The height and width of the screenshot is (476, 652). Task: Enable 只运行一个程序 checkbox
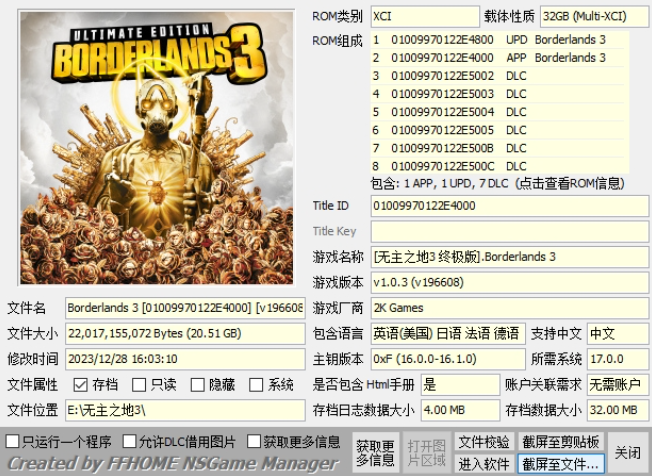[12, 441]
